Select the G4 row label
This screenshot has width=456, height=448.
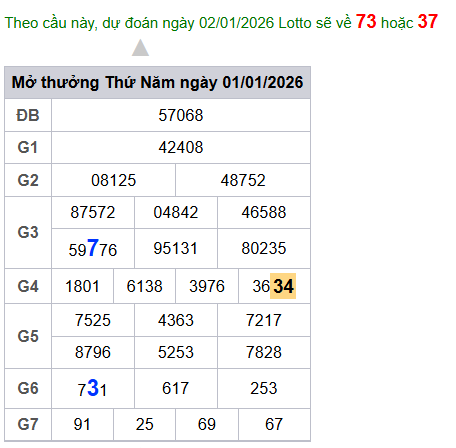pyautogui.click(x=28, y=286)
